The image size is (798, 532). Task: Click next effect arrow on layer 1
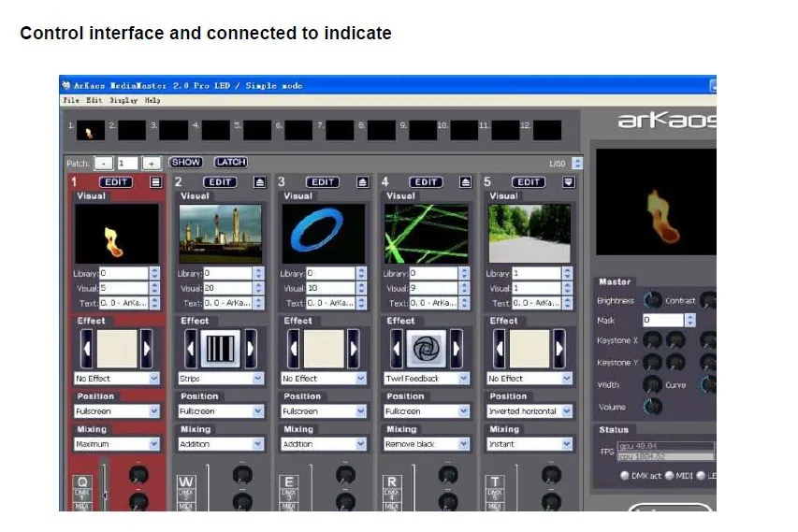point(147,349)
